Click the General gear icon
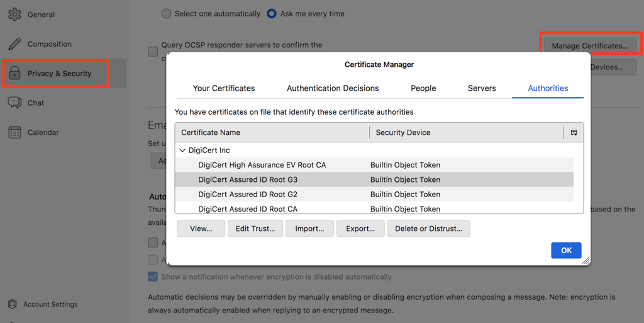Viewport: 644px width, 323px height. (x=14, y=14)
